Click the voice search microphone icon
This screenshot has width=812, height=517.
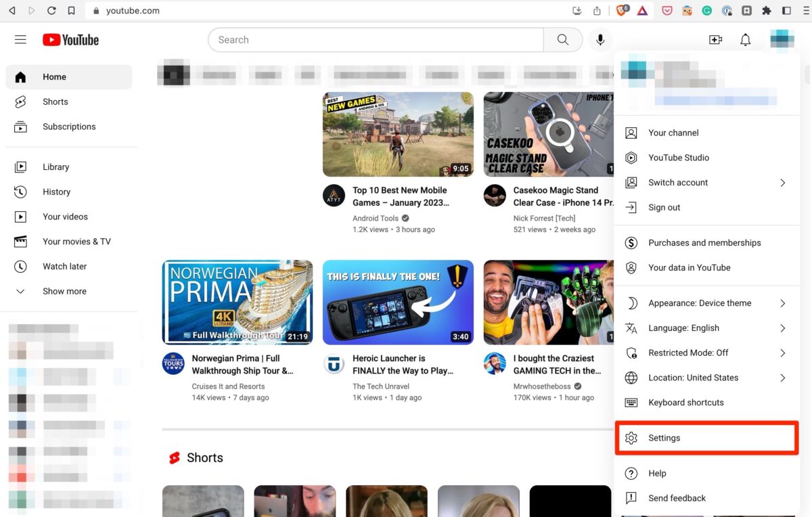600,40
